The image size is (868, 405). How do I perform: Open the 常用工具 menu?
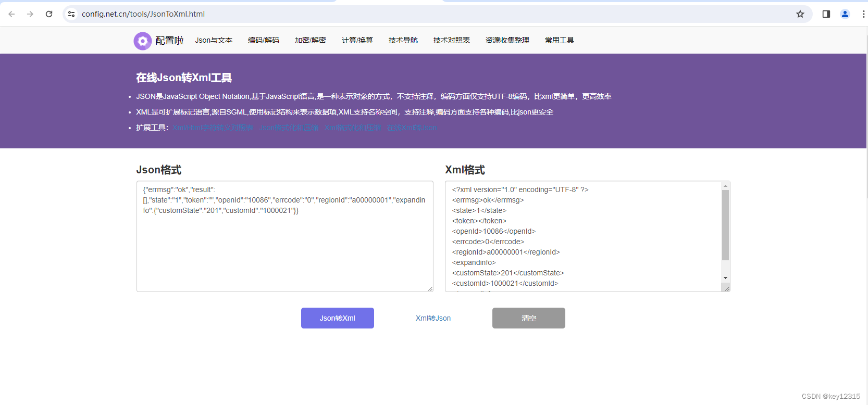point(560,40)
